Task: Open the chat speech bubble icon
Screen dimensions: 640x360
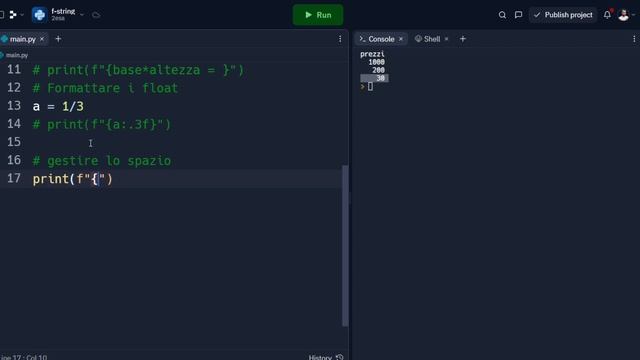Action: click(x=518, y=15)
